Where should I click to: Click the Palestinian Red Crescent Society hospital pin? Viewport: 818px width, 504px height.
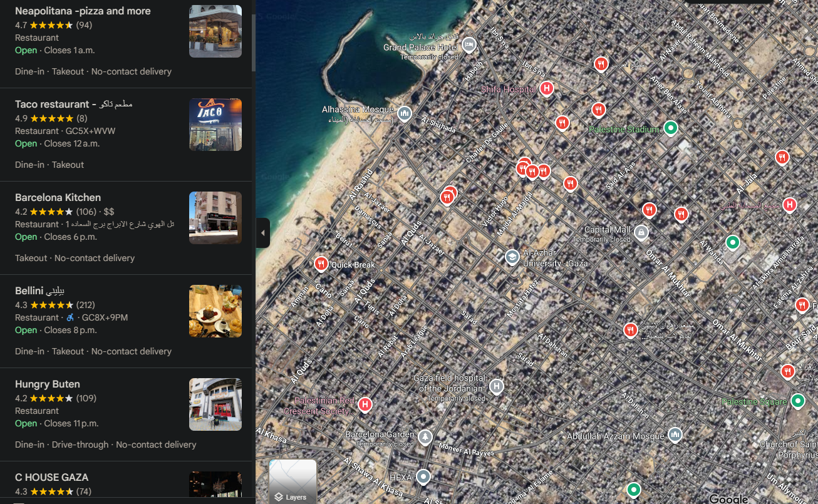tap(365, 404)
